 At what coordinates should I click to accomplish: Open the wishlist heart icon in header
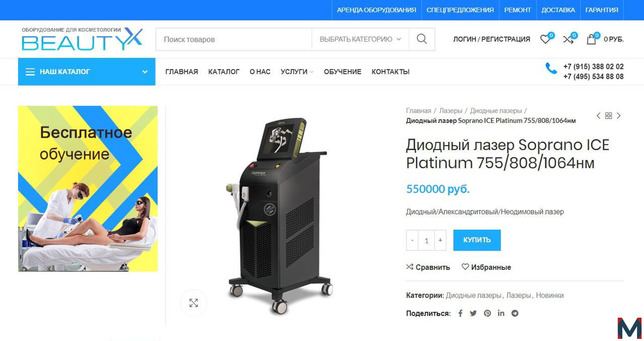(x=545, y=39)
